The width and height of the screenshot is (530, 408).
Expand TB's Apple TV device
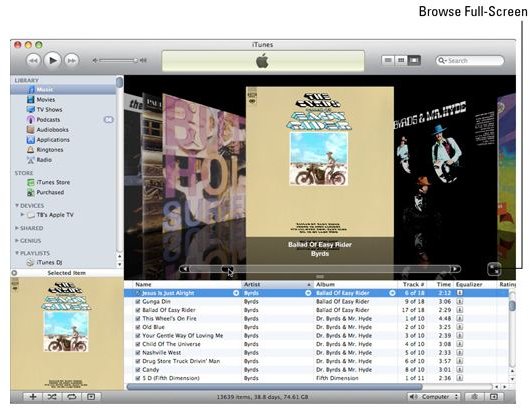[22, 215]
